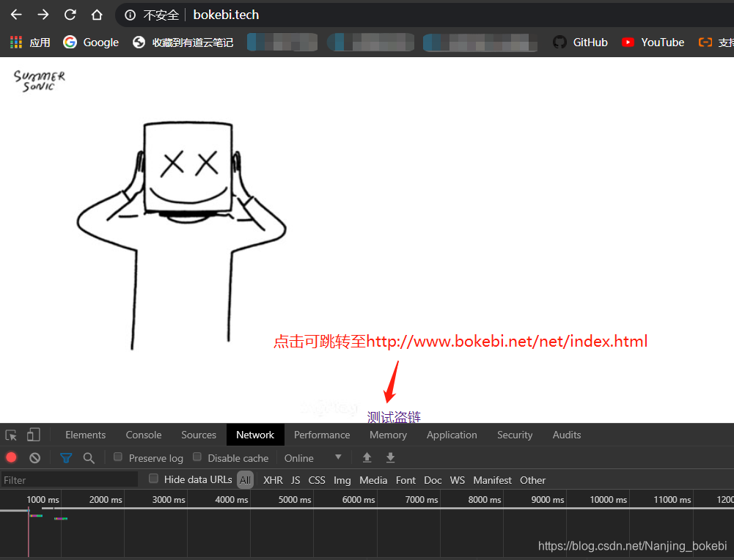Switch to the Elements tab

coord(86,435)
